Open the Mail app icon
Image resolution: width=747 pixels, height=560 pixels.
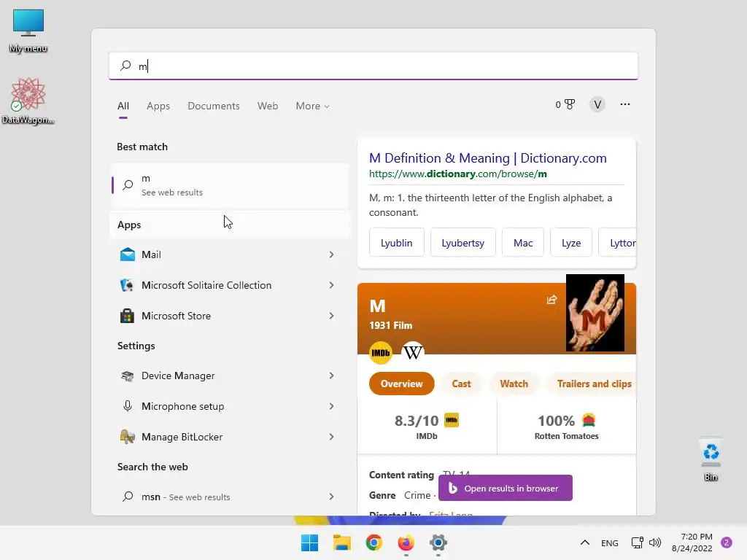(127, 254)
